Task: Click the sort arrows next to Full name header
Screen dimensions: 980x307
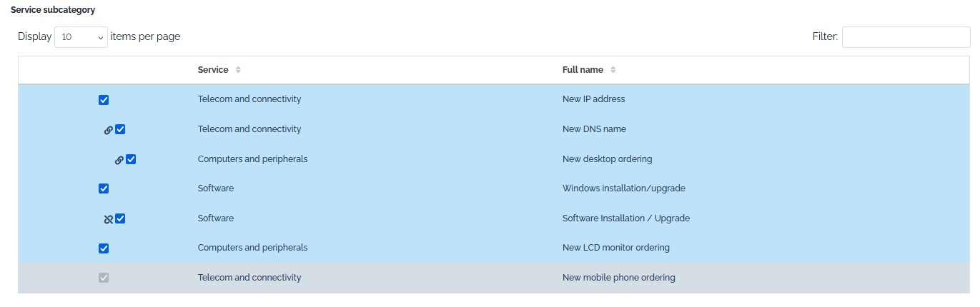Action: pyautogui.click(x=613, y=70)
